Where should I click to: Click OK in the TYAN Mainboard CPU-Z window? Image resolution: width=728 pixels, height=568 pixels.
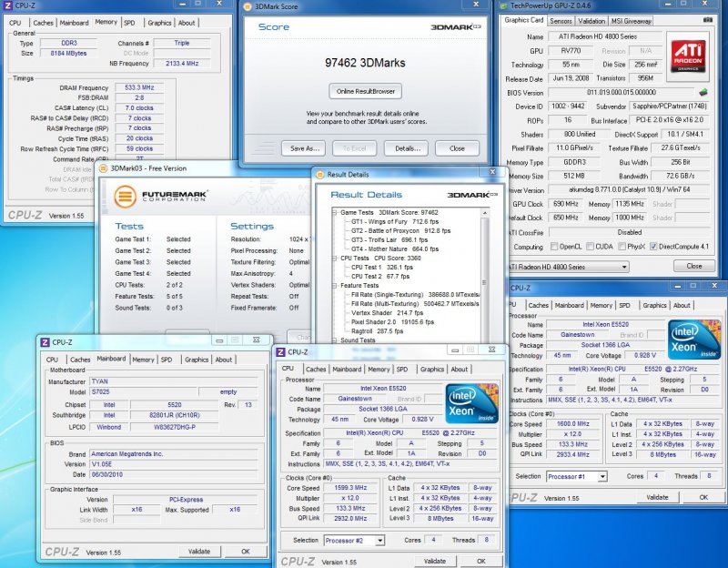click(246, 552)
